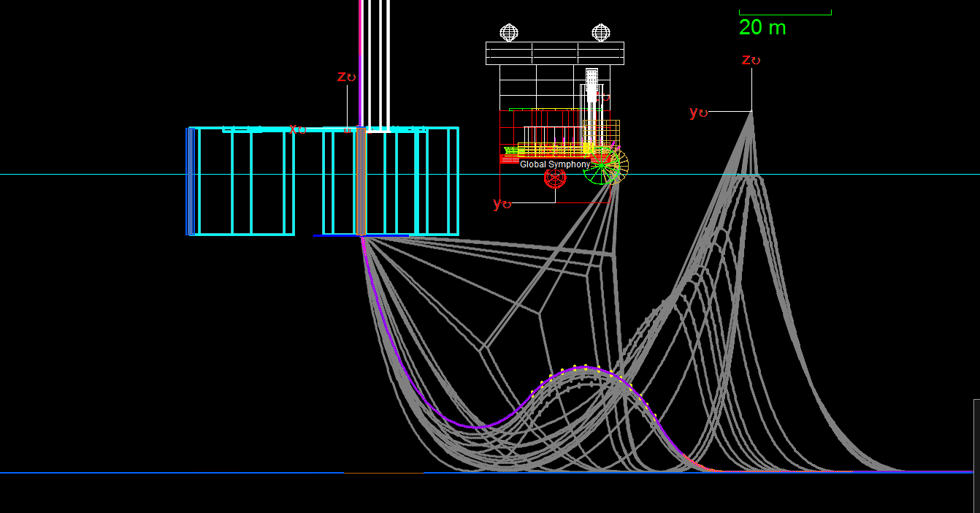980x513 pixels.
Task: Click the Y axis marker left of the gray line apex
Action: point(698,112)
